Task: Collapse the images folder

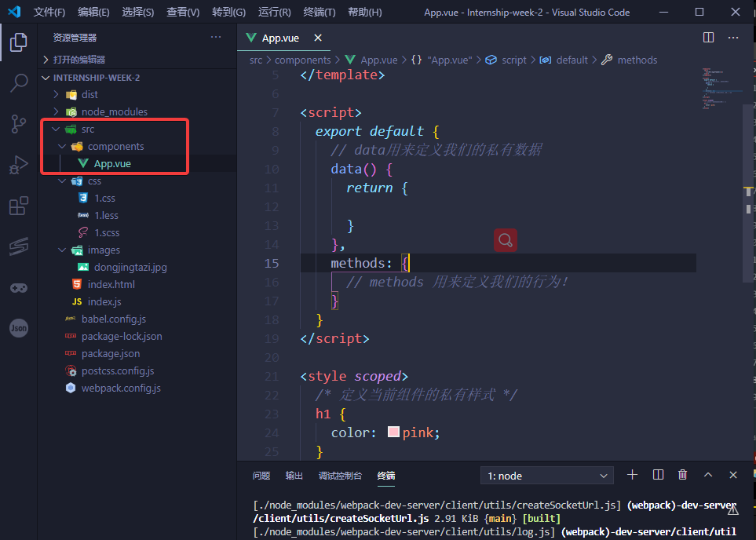Action: click(x=137, y=250)
